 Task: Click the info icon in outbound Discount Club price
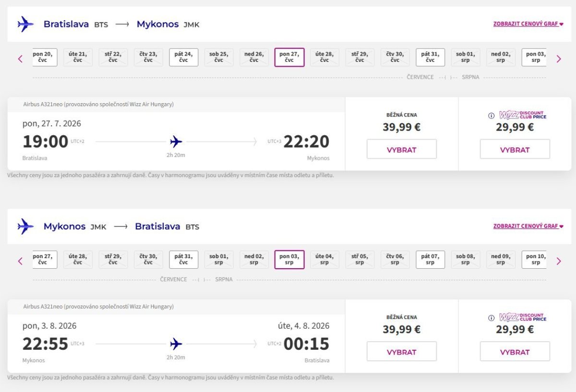pyautogui.click(x=491, y=116)
